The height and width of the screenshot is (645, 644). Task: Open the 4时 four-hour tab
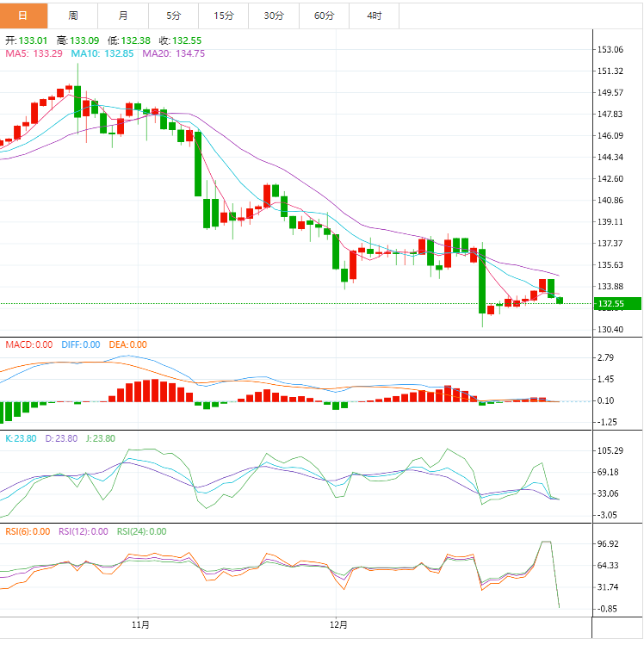[375, 16]
